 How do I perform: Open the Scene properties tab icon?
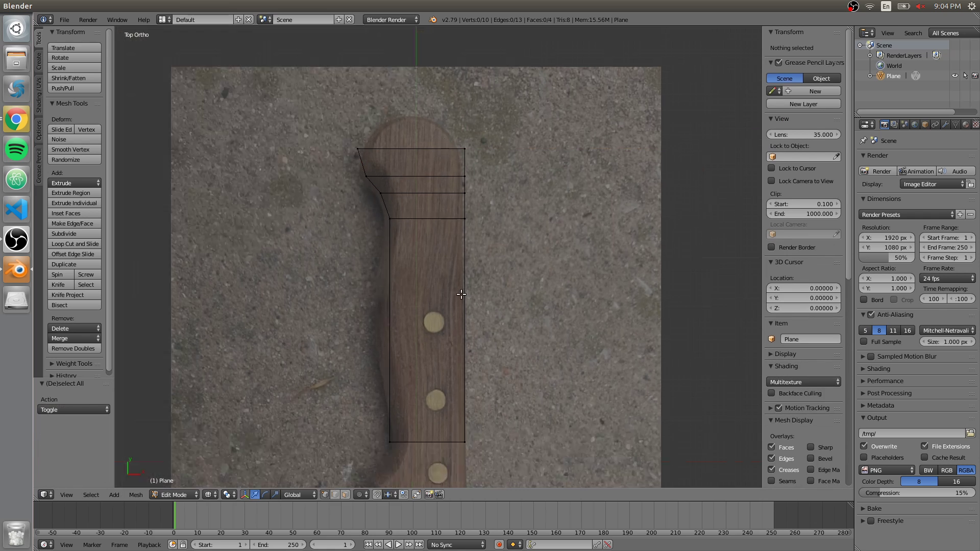(x=904, y=124)
